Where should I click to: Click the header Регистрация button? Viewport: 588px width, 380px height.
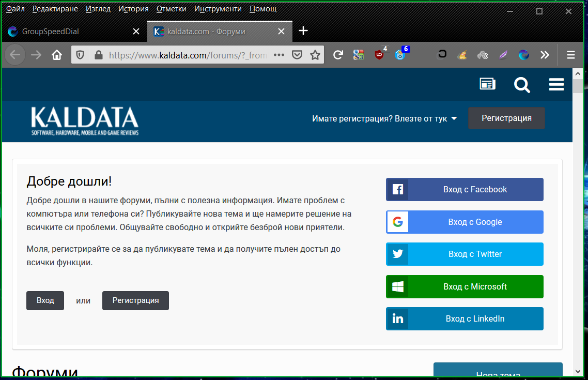pyautogui.click(x=506, y=118)
